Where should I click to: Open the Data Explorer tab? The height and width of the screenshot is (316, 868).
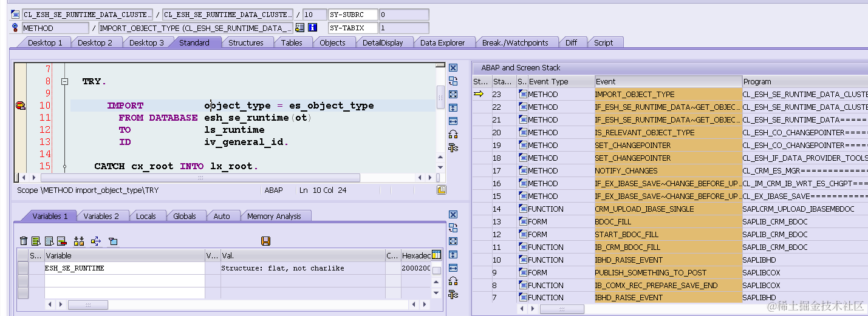[443, 42]
